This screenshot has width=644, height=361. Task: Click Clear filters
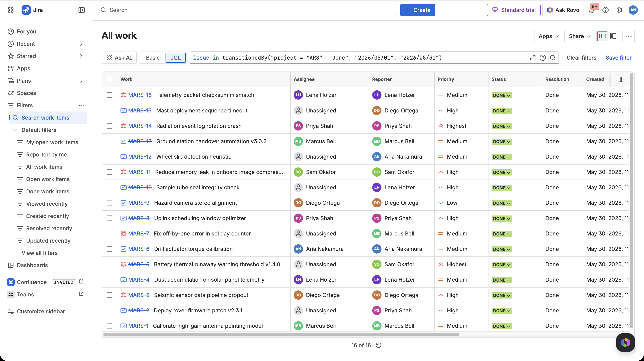pyautogui.click(x=581, y=58)
